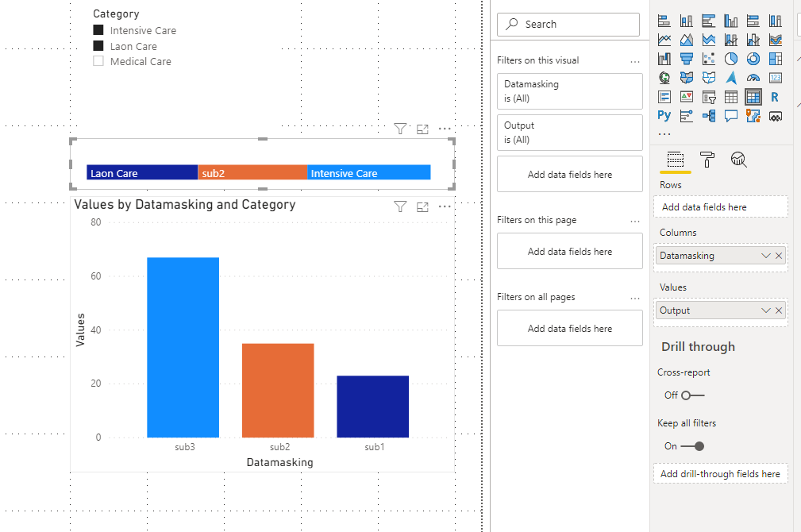801x532 pixels.
Task: Pick the 100% stacked bar chart visual
Action: (753, 21)
